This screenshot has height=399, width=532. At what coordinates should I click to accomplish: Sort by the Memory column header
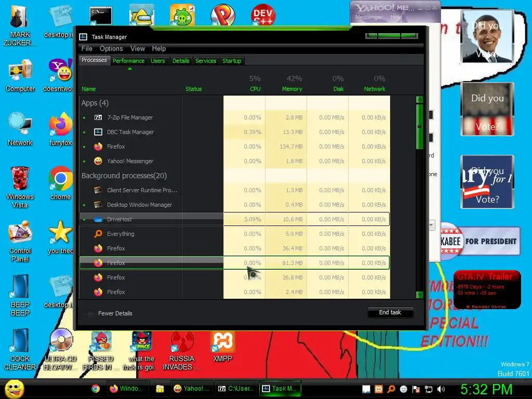(292, 89)
